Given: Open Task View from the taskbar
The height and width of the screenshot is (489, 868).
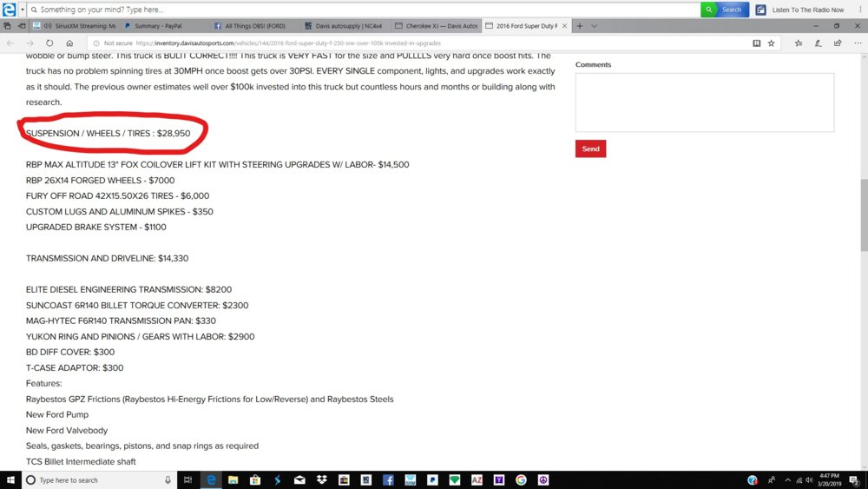Looking at the screenshot, I should tap(187, 480).
